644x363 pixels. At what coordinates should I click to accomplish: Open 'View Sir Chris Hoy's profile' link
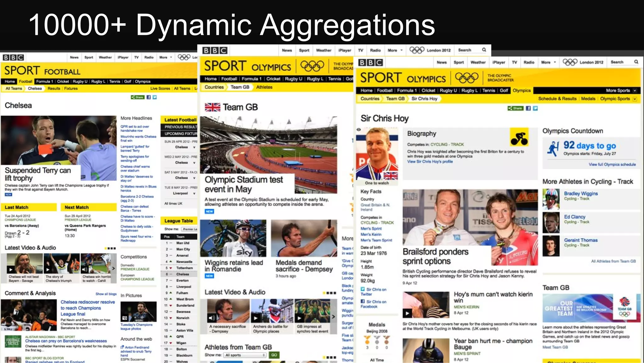tap(430, 162)
